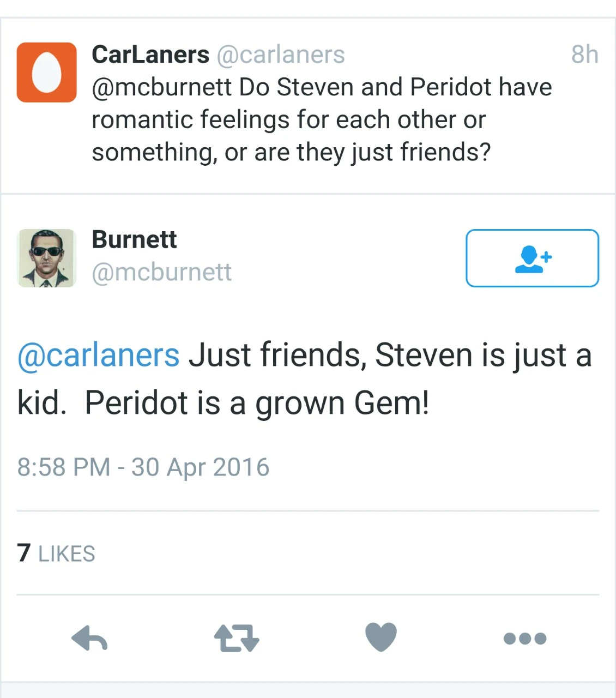Retweet Burnett's tweet
This screenshot has height=698, width=616.
pyautogui.click(x=237, y=638)
